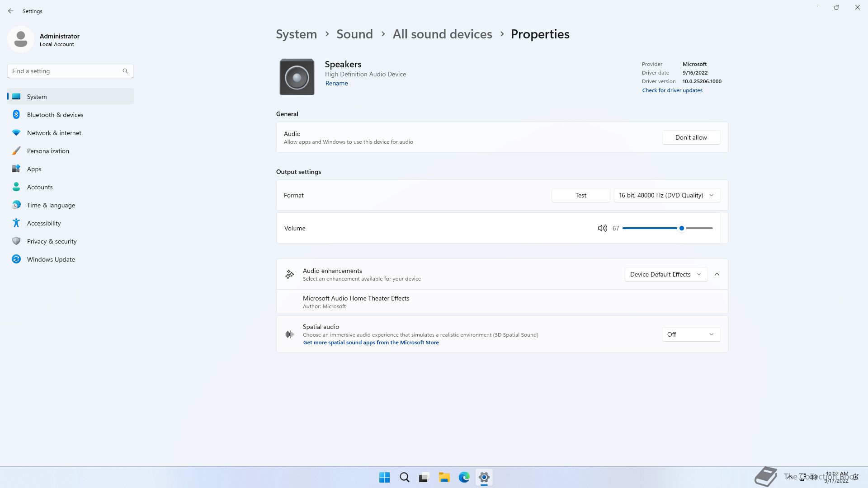Click the Apps grid icon

pyautogui.click(x=16, y=169)
